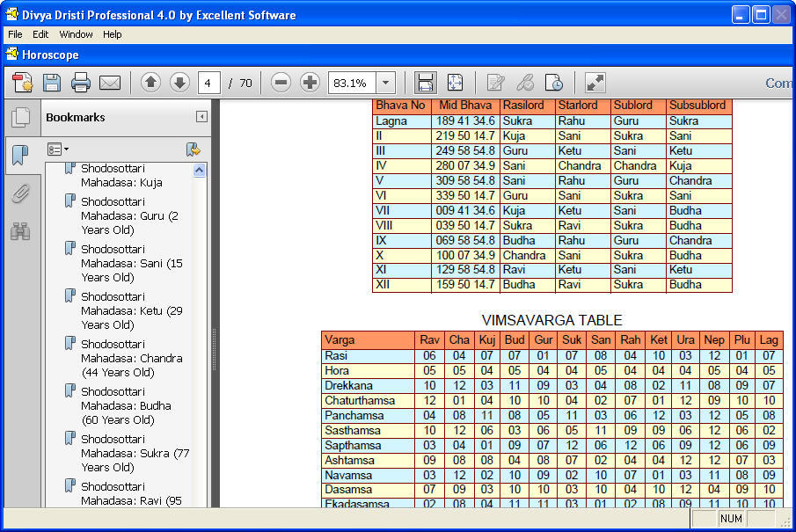Open the Window menu
This screenshot has height=532, width=796.
76,34
